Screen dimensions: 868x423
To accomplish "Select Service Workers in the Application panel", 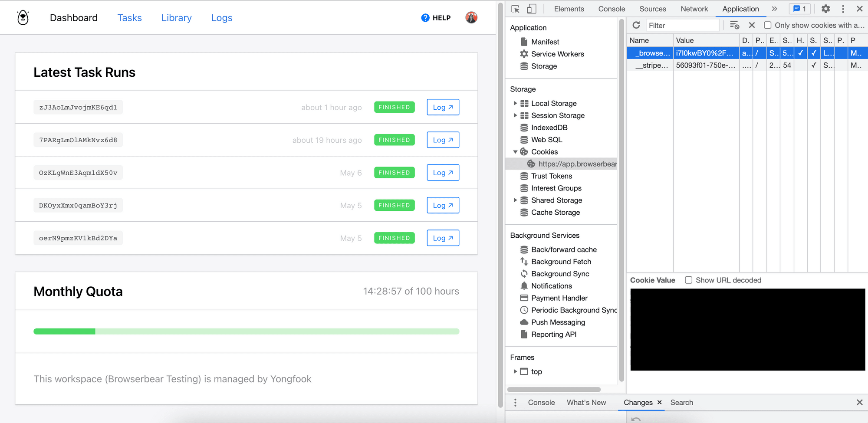I will click(x=558, y=54).
